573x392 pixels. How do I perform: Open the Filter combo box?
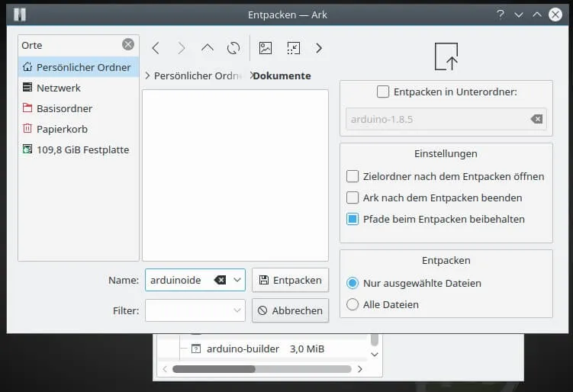[x=195, y=310]
